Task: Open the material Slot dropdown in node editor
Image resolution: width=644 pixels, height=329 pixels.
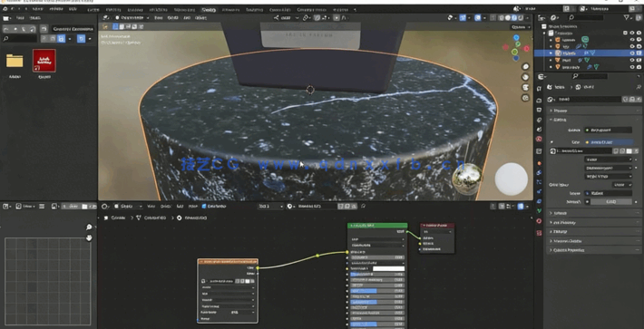Action: [270, 207]
